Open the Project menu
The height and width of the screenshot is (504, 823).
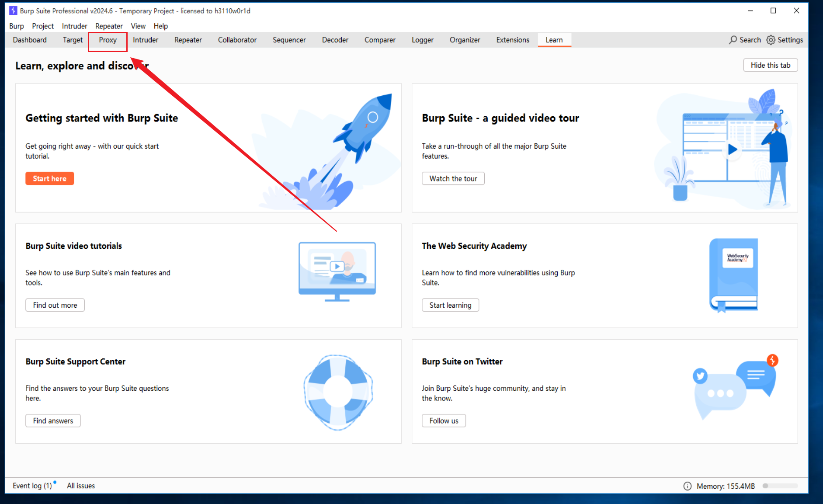pos(43,26)
